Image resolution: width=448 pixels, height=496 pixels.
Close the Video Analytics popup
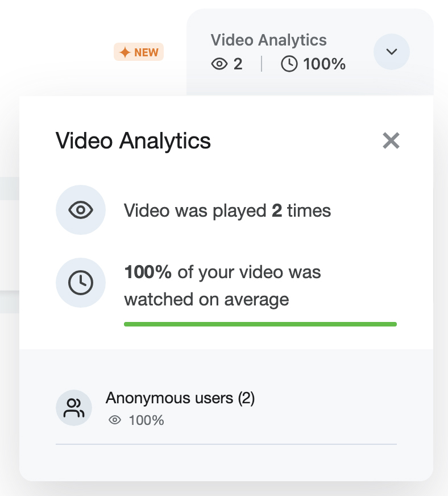pyautogui.click(x=391, y=140)
